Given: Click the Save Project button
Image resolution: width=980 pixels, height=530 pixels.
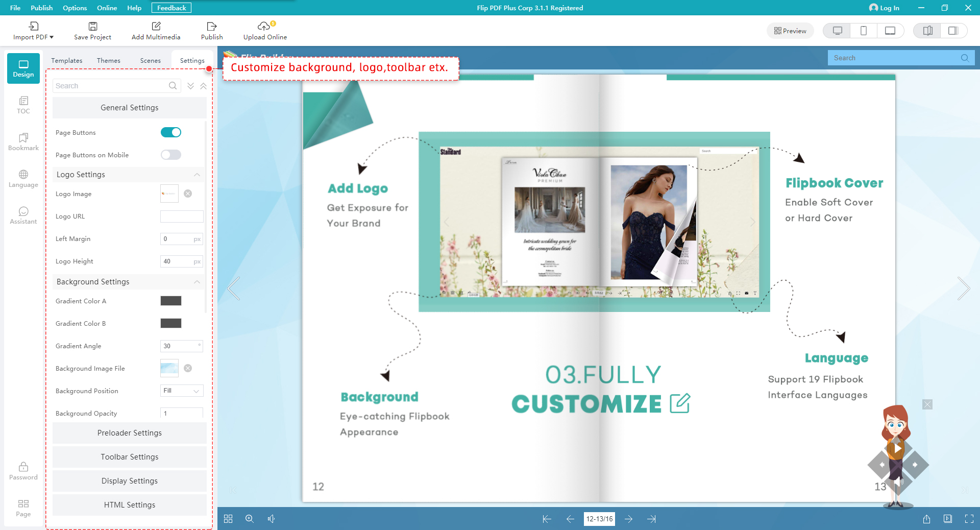Looking at the screenshot, I should (x=92, y=30).
